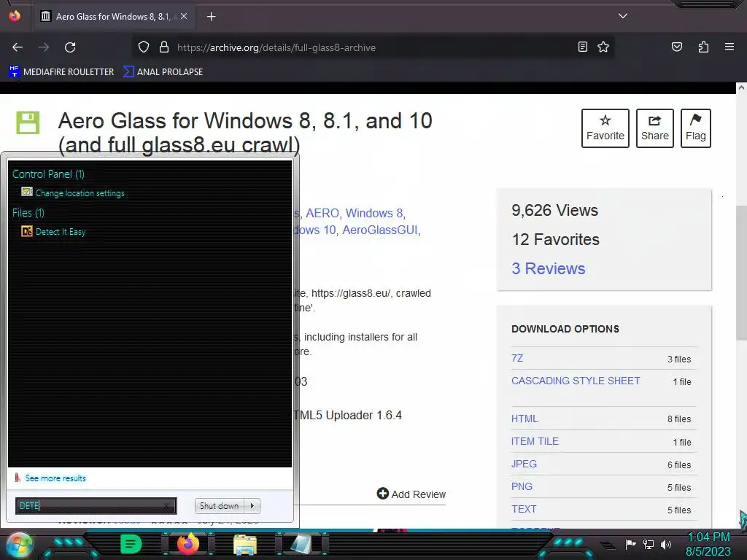Clear the Start menu search text
This screenshot has width=747, height=560.
pyautogui.click(x=166, y=506)
